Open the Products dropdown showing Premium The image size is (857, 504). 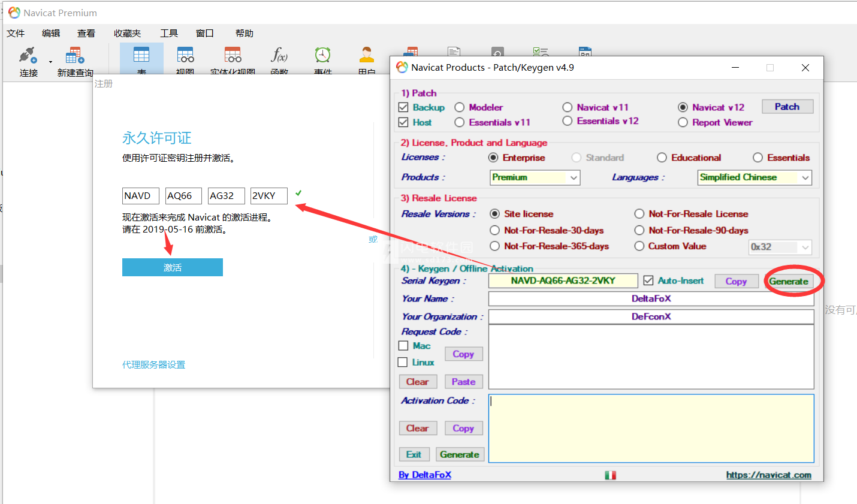535,177
